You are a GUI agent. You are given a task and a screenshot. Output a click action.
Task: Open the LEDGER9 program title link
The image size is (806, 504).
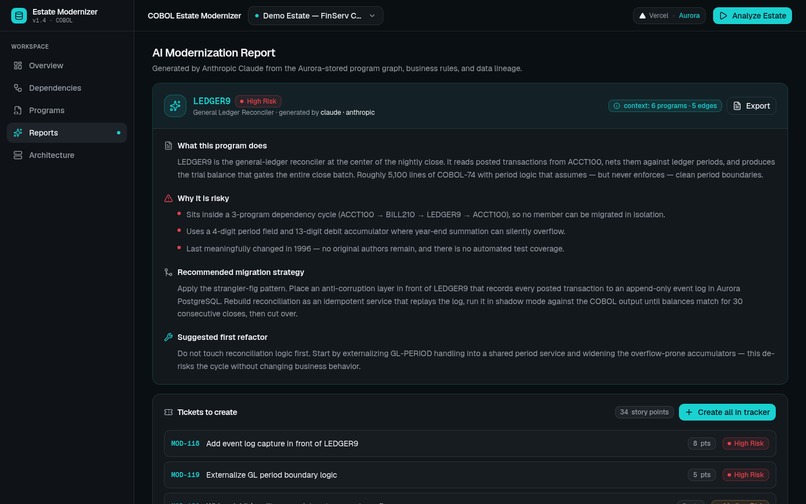[x=212, y=101]
